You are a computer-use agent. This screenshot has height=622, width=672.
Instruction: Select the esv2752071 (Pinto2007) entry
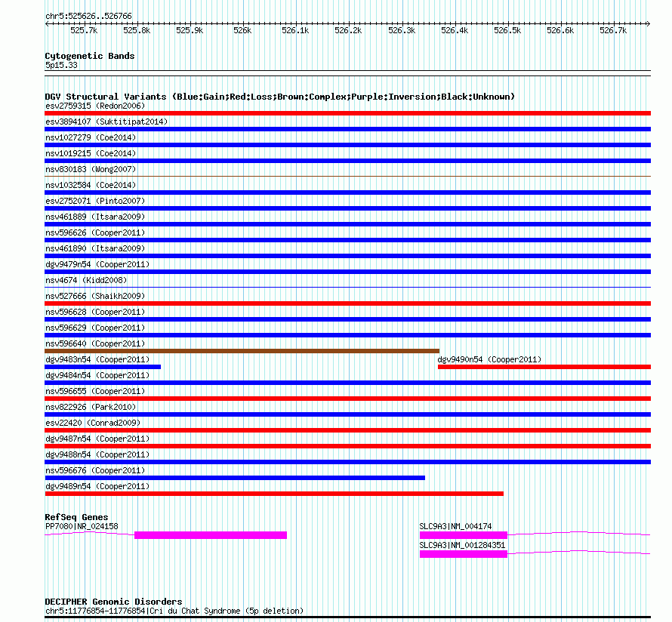(x=95, y=201)
